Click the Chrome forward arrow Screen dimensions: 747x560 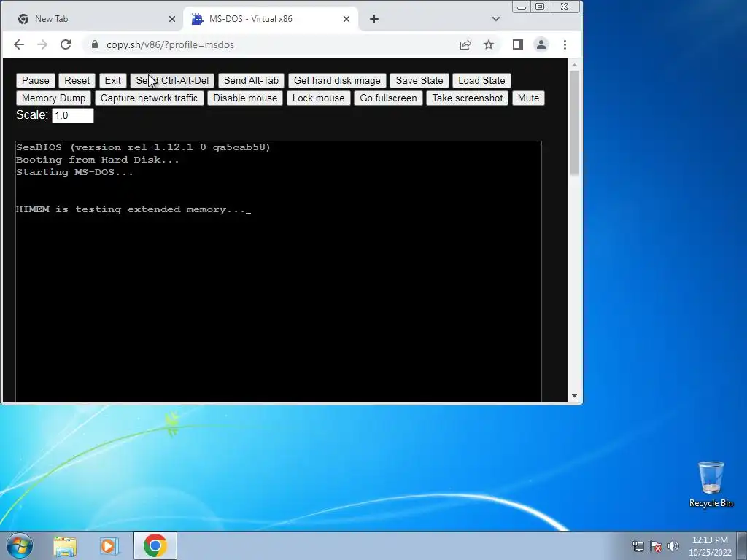pyautogui.click(x=42, y=44)
